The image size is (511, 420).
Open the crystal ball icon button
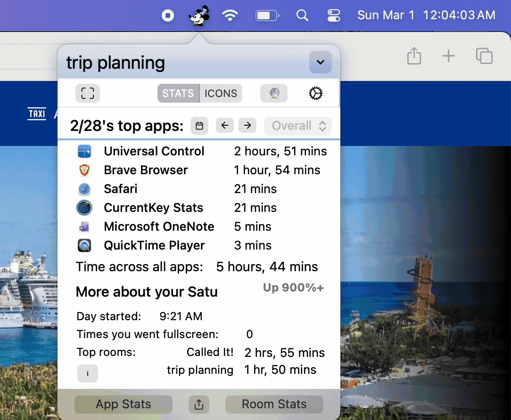274,93
